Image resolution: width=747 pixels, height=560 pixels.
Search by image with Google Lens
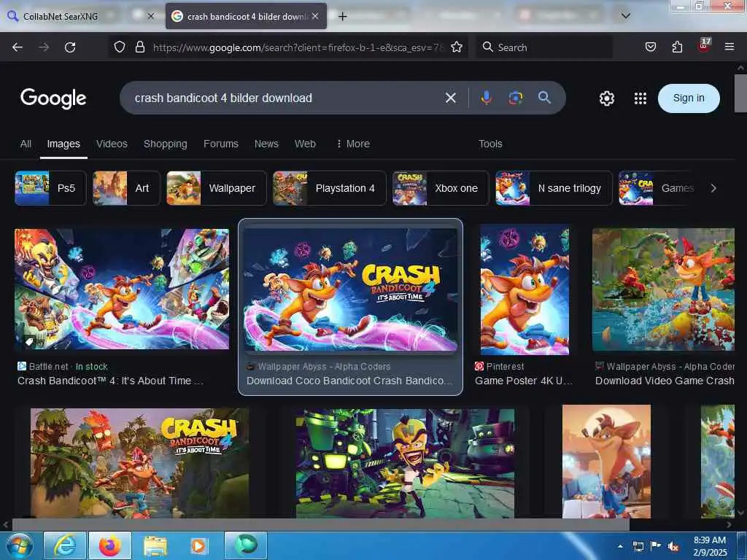(x=516, y=98)
